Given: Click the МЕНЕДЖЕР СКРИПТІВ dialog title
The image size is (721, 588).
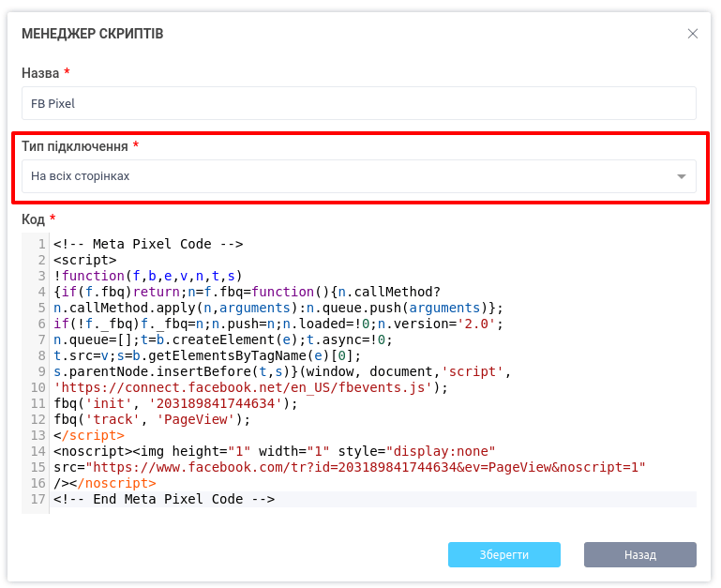Looking at the screenshot, I should pyautogui.click(x=93, y=34).
